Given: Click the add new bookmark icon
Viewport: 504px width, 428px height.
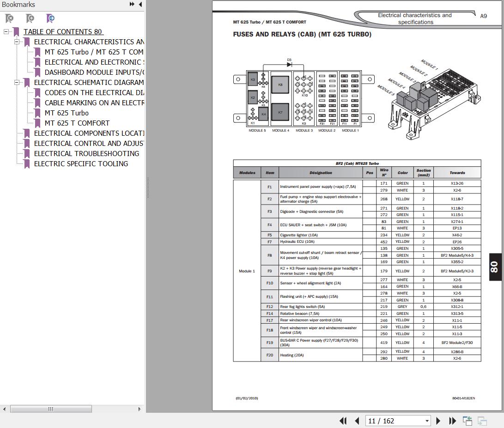Looking at the screenshot, I should (x=30, y=18).
